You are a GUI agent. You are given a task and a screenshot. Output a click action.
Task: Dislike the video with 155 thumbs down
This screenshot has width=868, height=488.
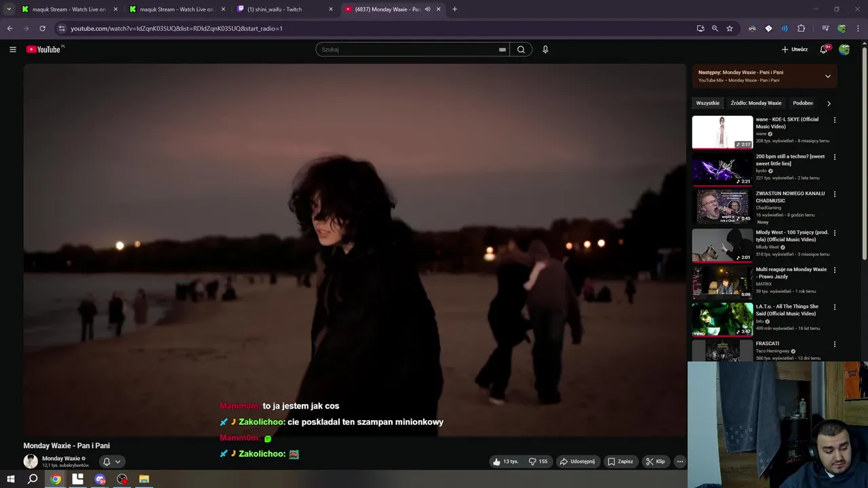coord(539,462)
